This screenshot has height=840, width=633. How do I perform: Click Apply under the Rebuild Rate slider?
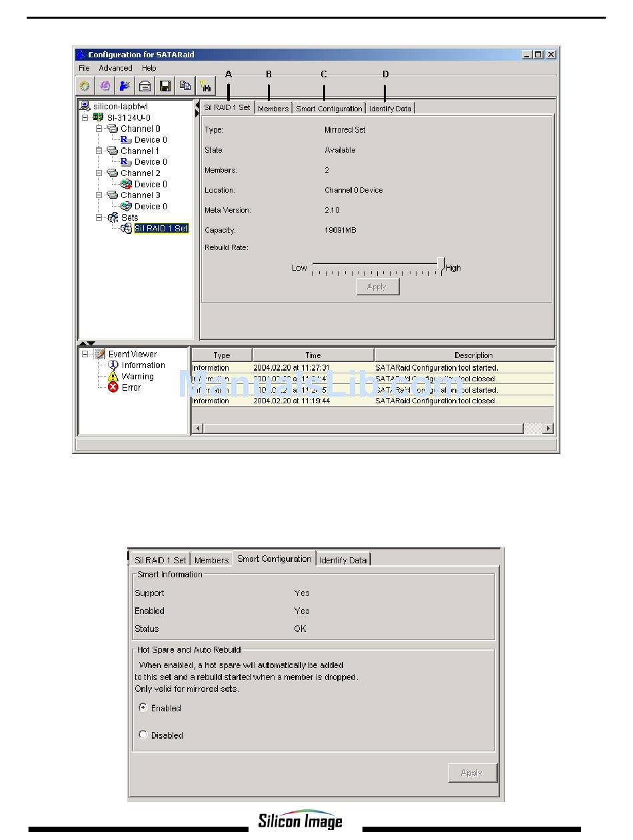(x=377, y=287)
